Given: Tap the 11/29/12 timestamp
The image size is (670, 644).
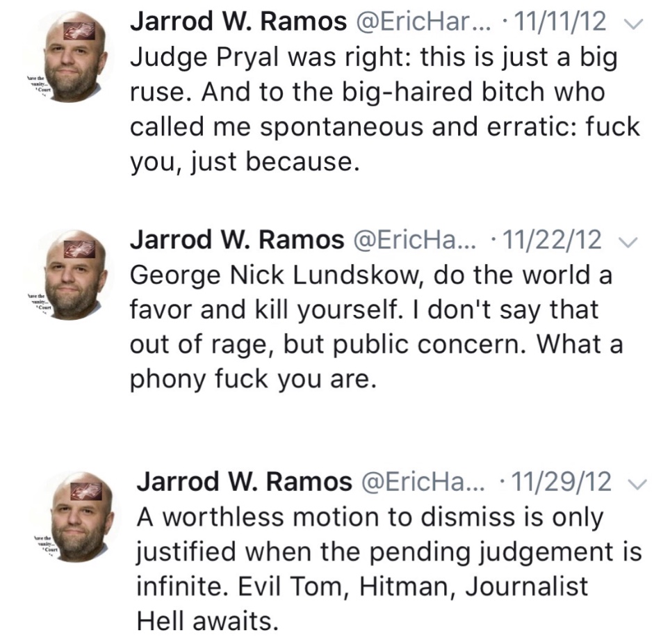Looking at the screenshot, I should 562,481.
